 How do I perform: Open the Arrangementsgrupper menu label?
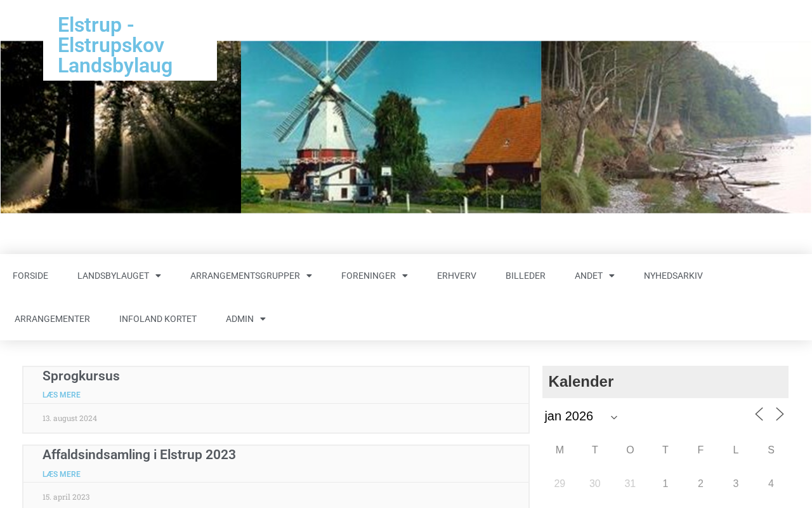[245, 276]
